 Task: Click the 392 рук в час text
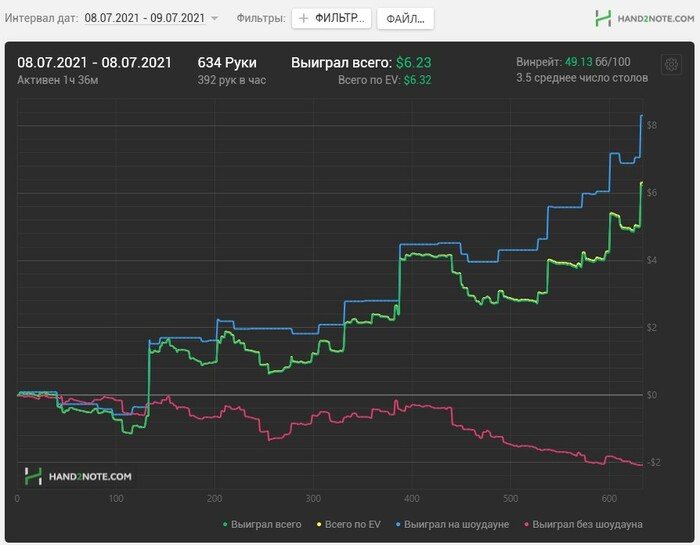click(x=232, y=80)
